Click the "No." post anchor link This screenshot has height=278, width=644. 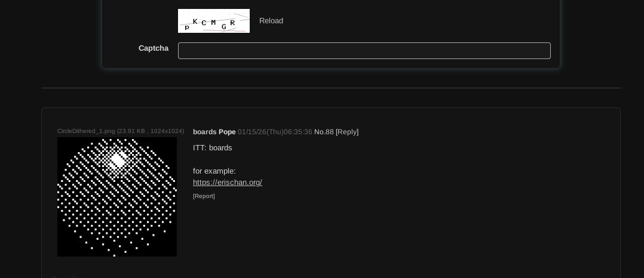[x=319, y=132]
